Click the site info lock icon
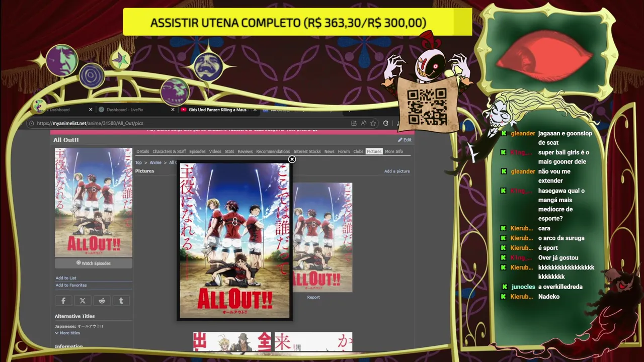This screenshot has width=644, height=362. 31,123
